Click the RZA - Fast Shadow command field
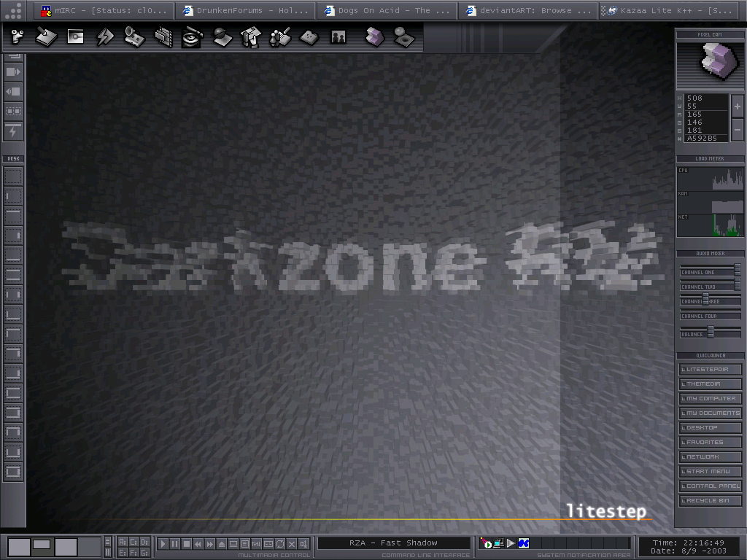 coord(394,543)
